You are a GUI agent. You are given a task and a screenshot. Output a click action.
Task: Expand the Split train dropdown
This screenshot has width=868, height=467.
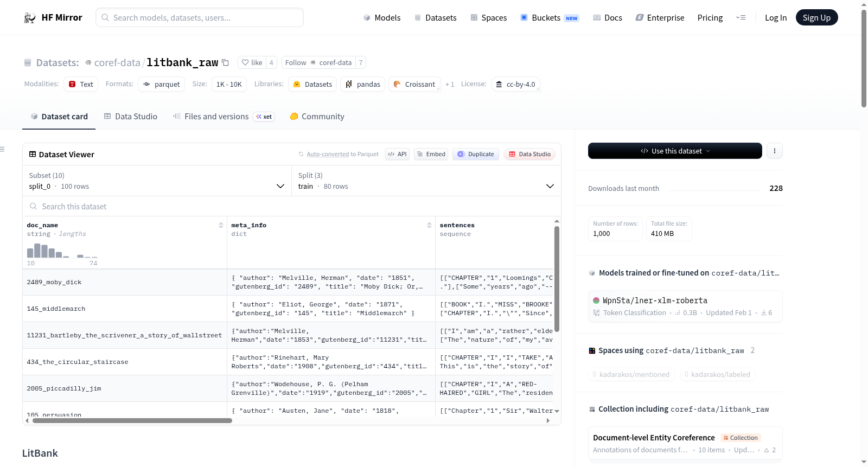pyautogui.click(x=426, y=181)
